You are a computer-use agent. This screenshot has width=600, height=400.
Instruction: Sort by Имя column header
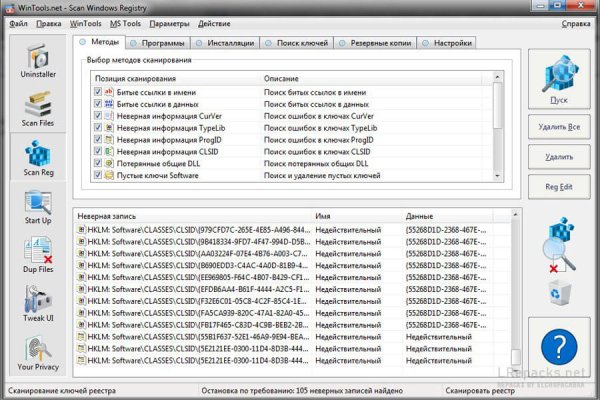pyautogui.click(x=358, y=216)
